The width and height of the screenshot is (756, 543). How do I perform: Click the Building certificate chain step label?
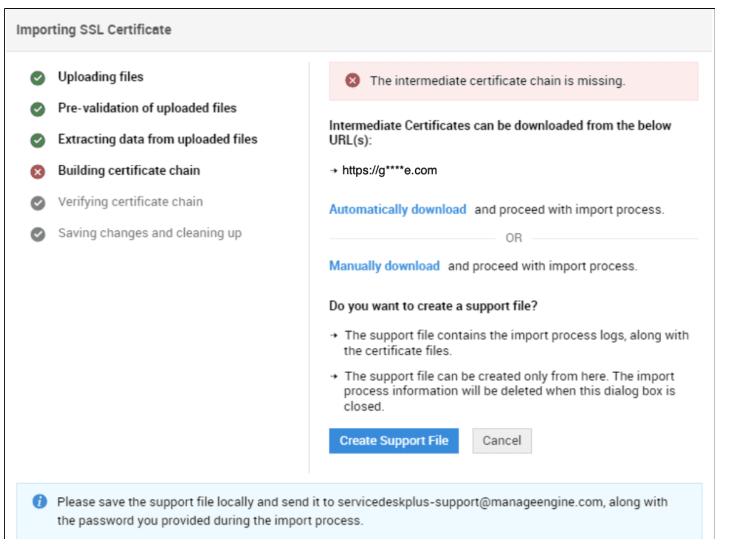click(x=129, y=170)
